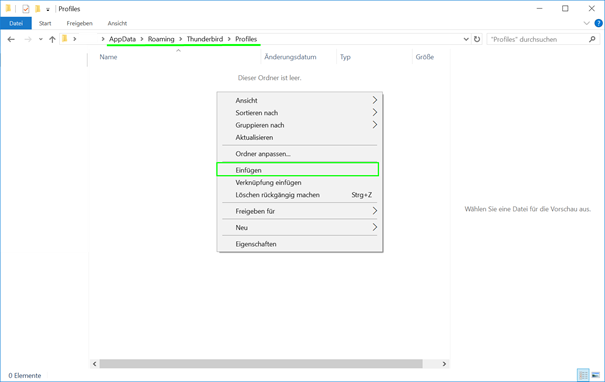Close the Profiles window
This screenshot has height=382, width=605.
pos(591,8)
